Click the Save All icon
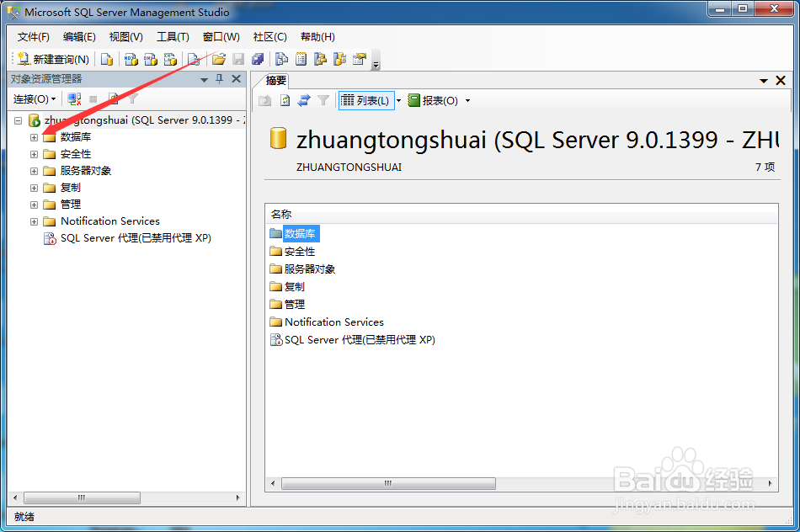Viewport: 800px width, 532px height. pos(258,59)
